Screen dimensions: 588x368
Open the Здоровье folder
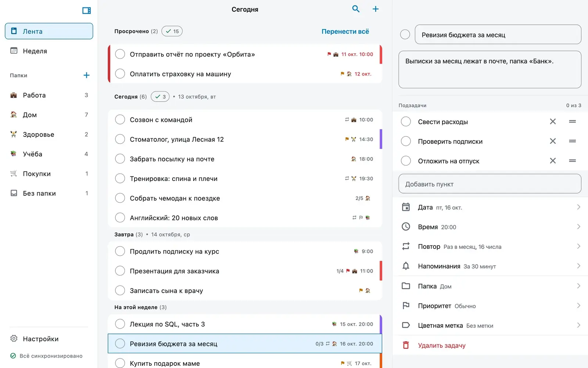coord(49,134)
